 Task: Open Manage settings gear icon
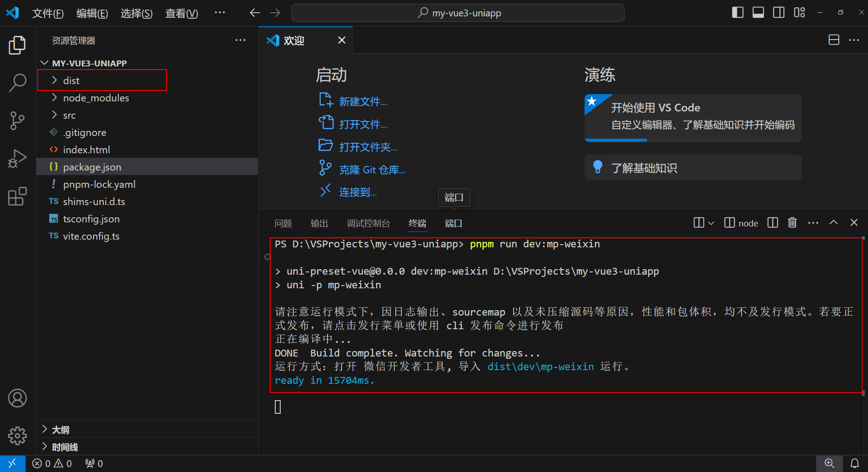17,436
